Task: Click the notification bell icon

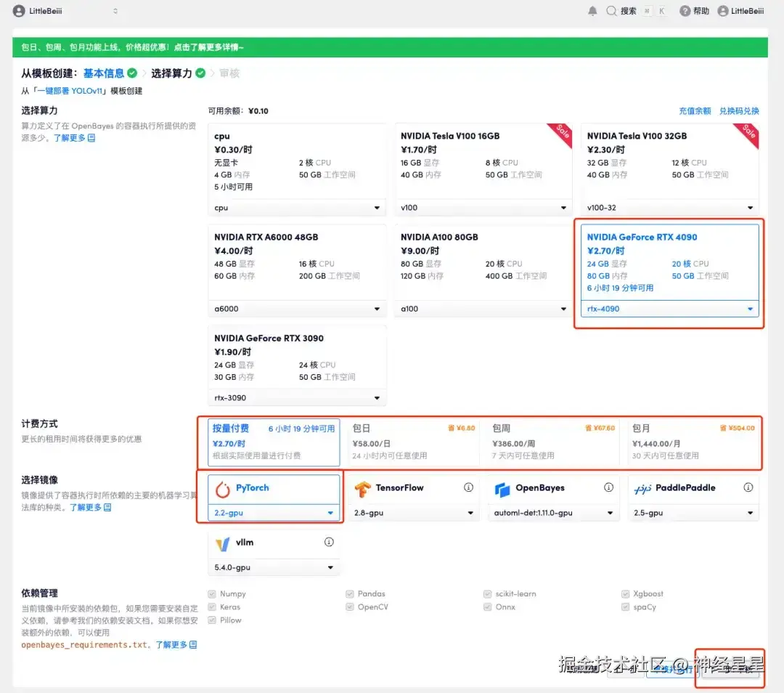Action: (x=592, y=11)
